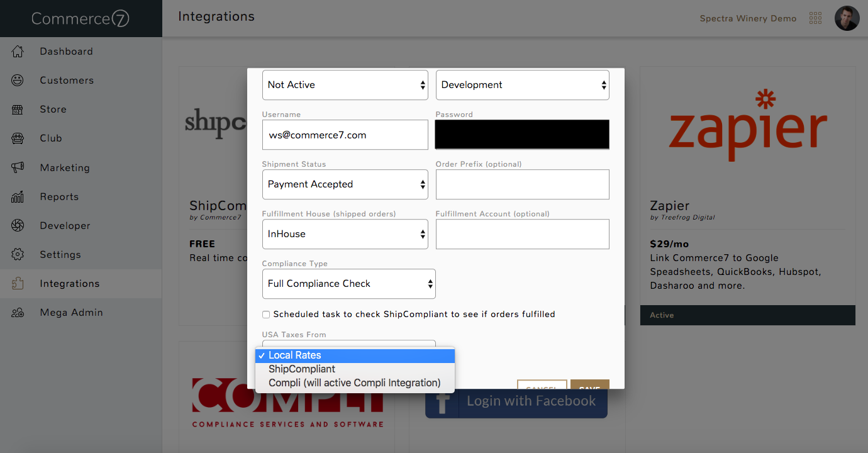Open the Club section
Image resolution: width=868 pixels, height=453 pixels.
(51, 138)
